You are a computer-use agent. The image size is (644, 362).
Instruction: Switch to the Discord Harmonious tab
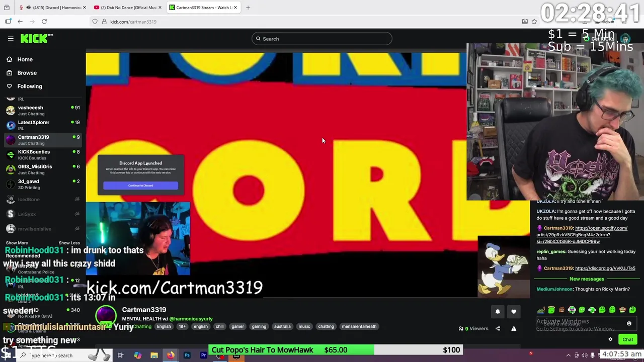tap(53, 8)
